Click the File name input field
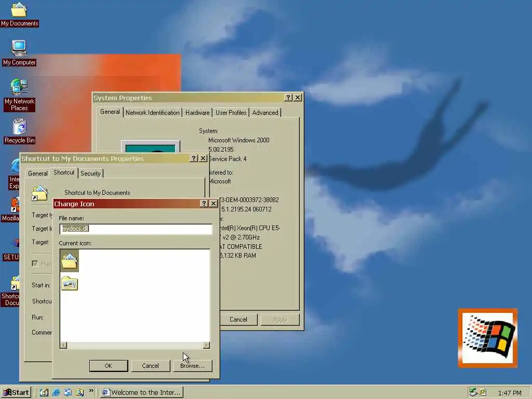 click(x=136, y=229)
